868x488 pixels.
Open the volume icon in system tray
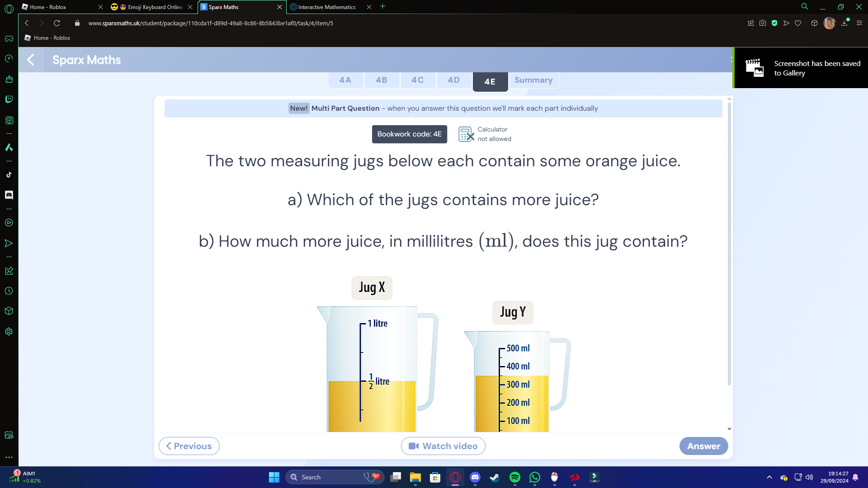pyautogui.click(x=809, y=477)
